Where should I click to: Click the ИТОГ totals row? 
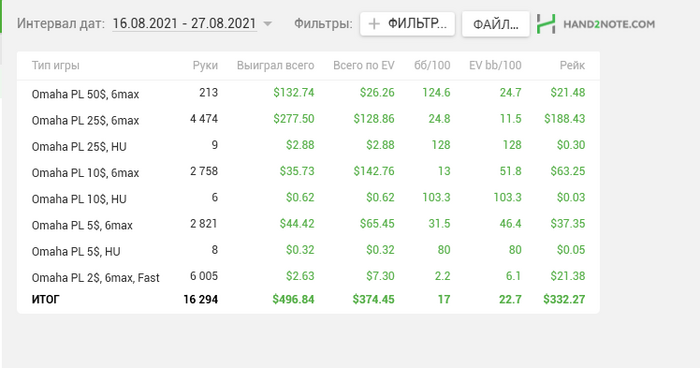click(308, 299)
